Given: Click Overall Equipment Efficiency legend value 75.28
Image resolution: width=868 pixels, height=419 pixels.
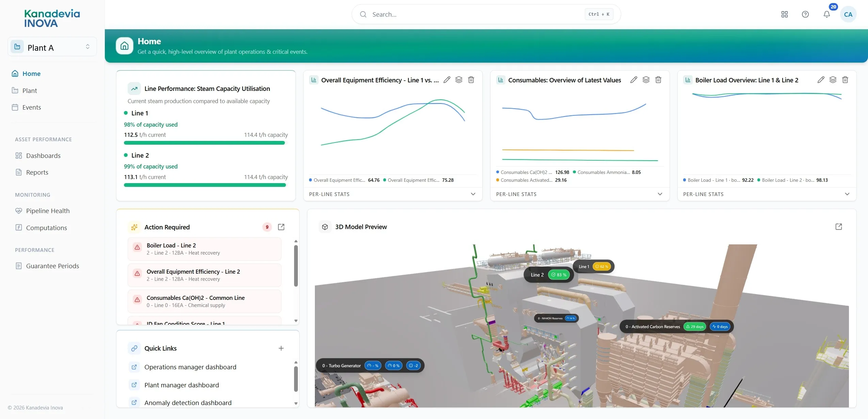Looking at the screenshot, I should point(448,180).
